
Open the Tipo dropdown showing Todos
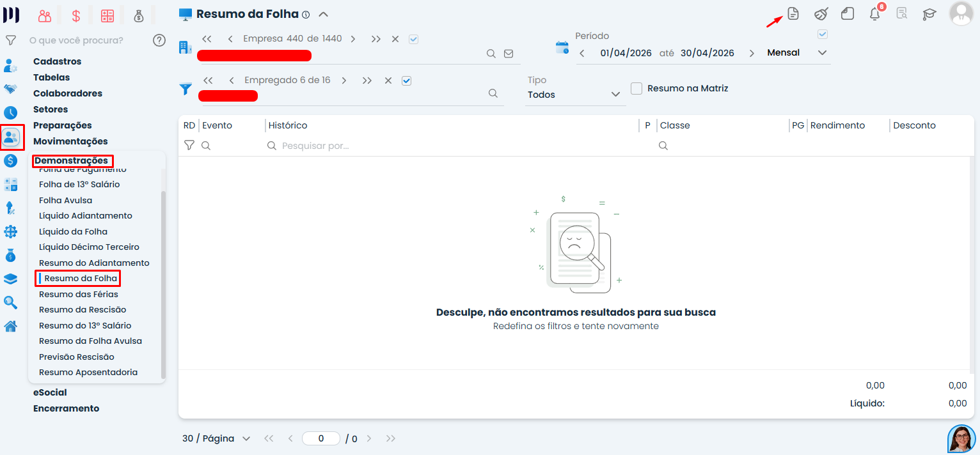(574, 95)
